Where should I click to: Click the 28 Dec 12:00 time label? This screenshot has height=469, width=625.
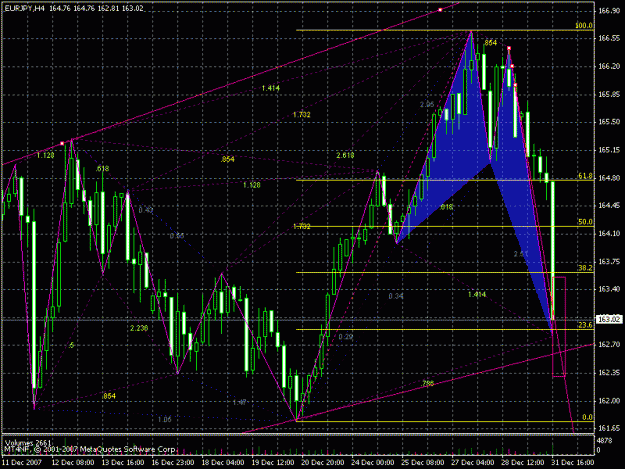coord(522,462)
